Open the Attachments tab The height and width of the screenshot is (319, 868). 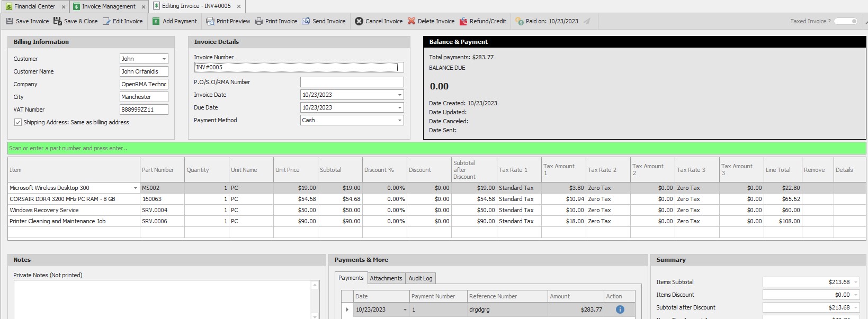386,278
